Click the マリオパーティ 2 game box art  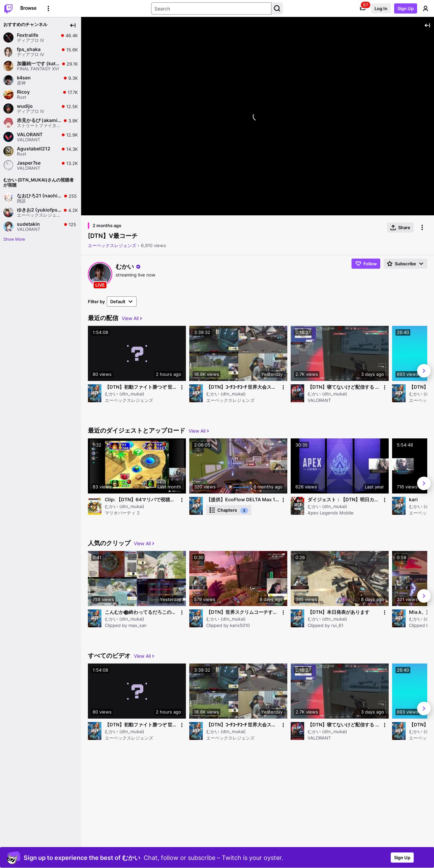pos(95,506)
